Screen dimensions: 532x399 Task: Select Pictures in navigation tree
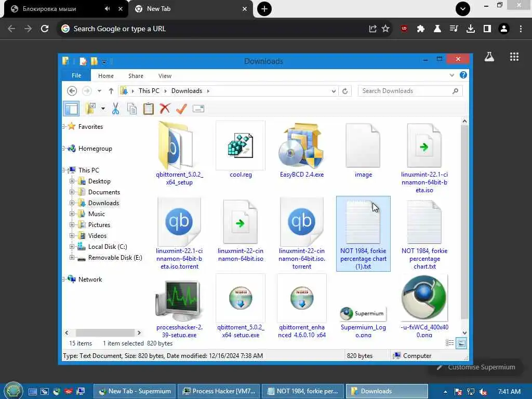coord(99,224)
